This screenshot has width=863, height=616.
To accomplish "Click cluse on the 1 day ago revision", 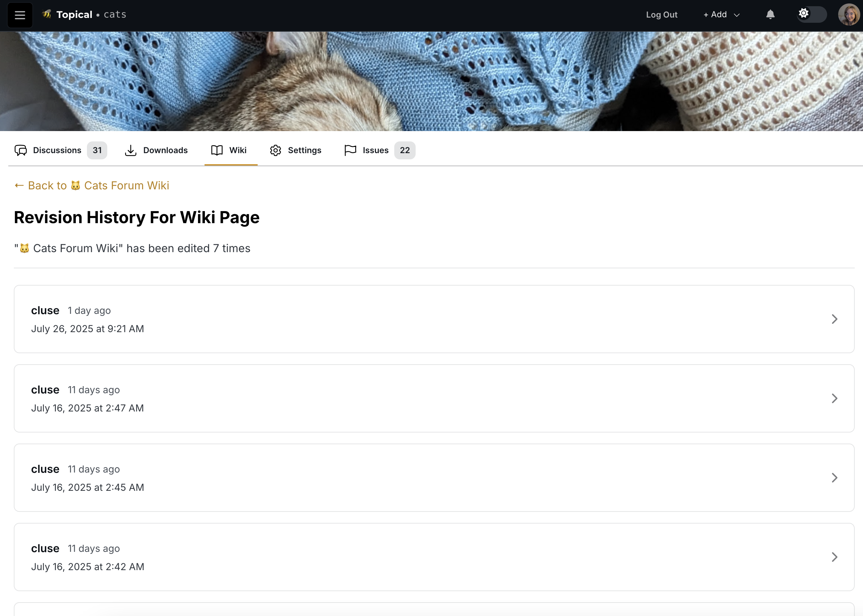I will click(45, 310).
